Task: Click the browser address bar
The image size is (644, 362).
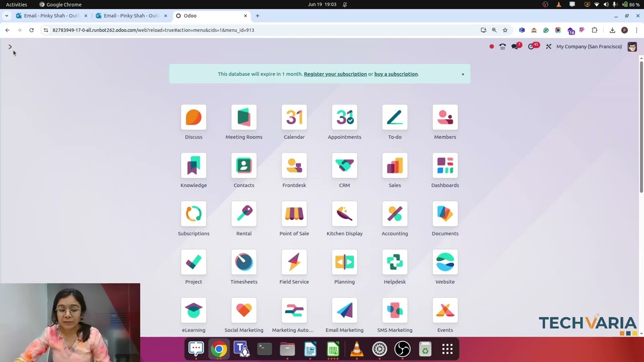Action: 262,30
